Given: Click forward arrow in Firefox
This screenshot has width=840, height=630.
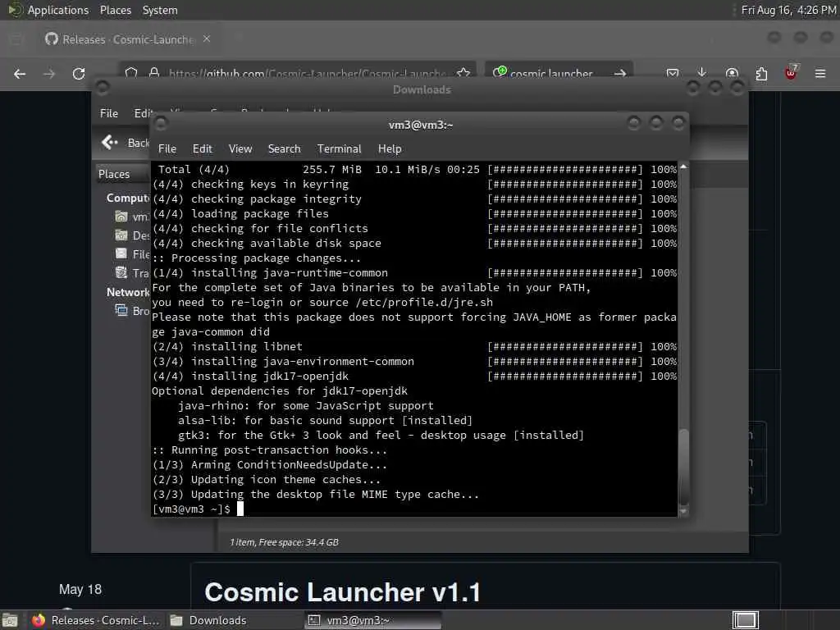Looking at the screenshot, I should [x=49, y=74].
